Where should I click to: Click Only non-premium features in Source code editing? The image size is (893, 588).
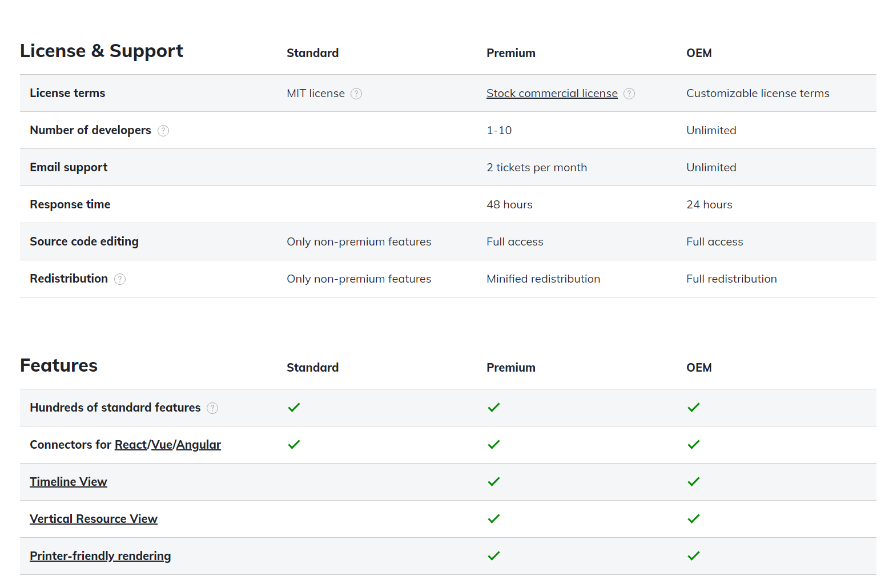(x=359, y=242)
